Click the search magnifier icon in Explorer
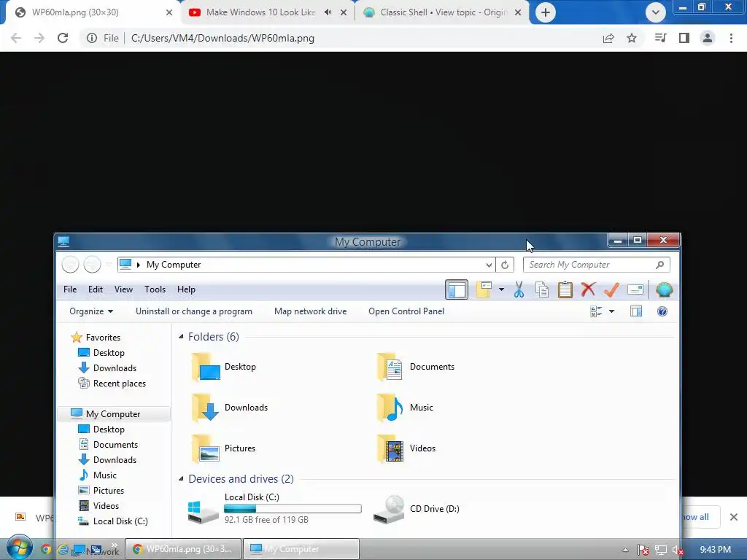 click(659, 265)
